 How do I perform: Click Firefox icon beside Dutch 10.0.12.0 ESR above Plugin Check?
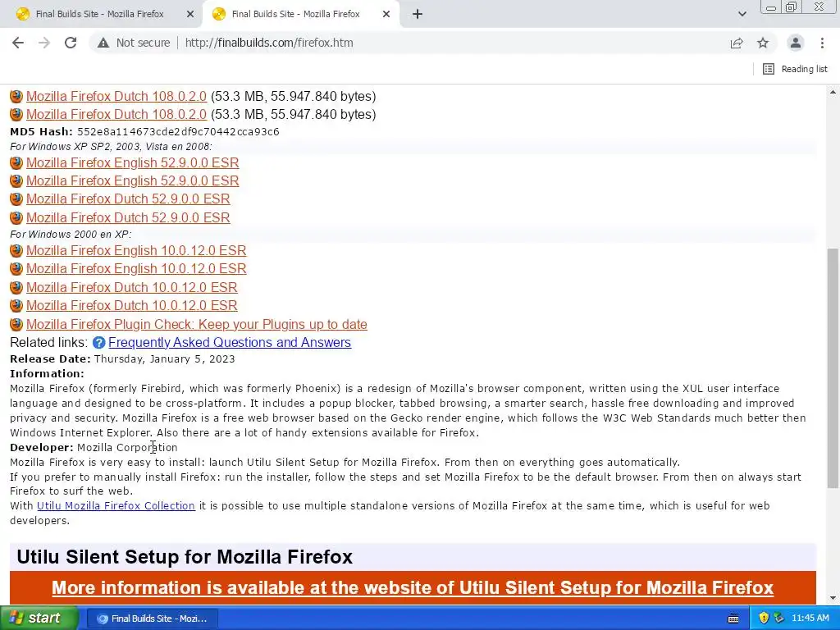click(x=16, y=305)
